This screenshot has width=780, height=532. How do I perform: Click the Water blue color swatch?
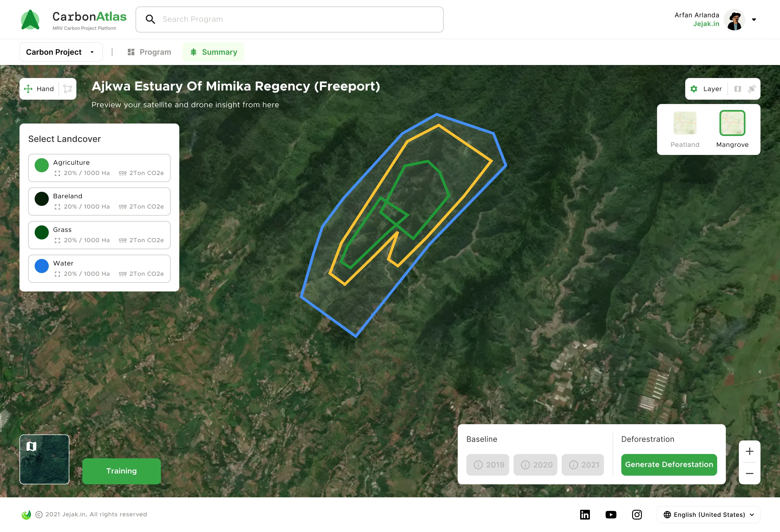[42, 266]
